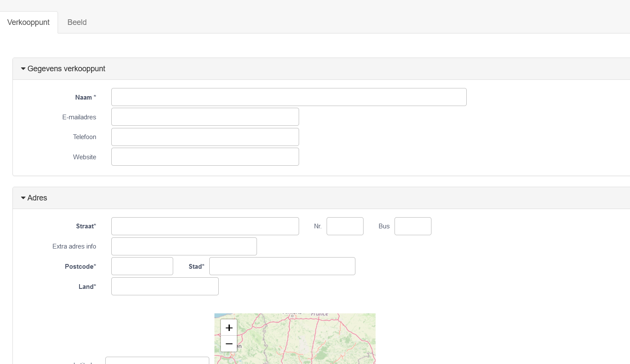
Task: Select the Telefoon input box
Action: [x=205, y=137]
